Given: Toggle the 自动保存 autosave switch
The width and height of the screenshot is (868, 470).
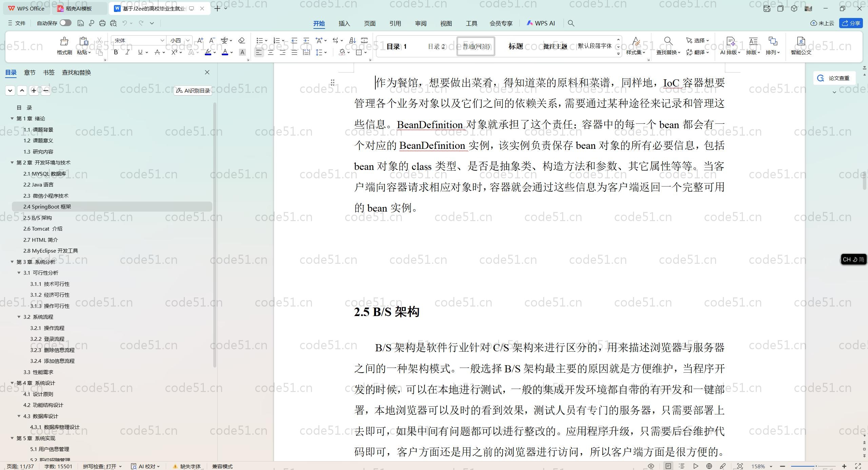Looking at the screenshot, I should (x=65, y=23).
